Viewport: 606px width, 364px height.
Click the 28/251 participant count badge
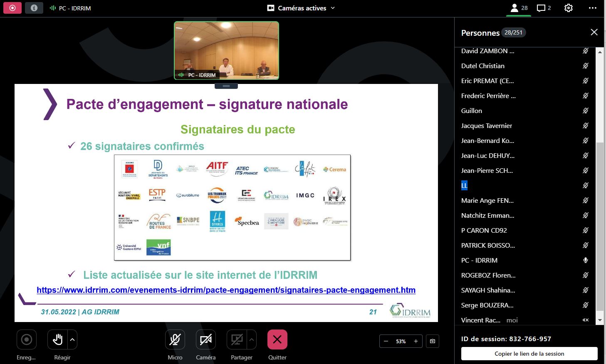click(513, 32)
